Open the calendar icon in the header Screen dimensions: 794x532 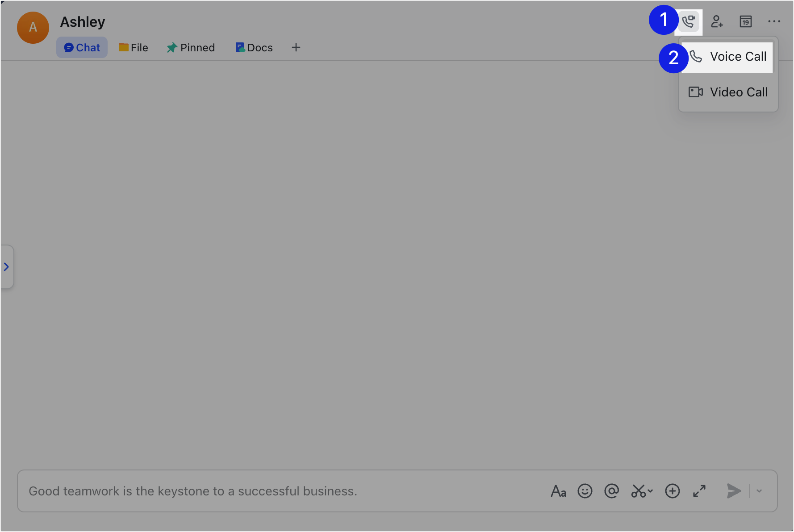[x=745, y=21]
